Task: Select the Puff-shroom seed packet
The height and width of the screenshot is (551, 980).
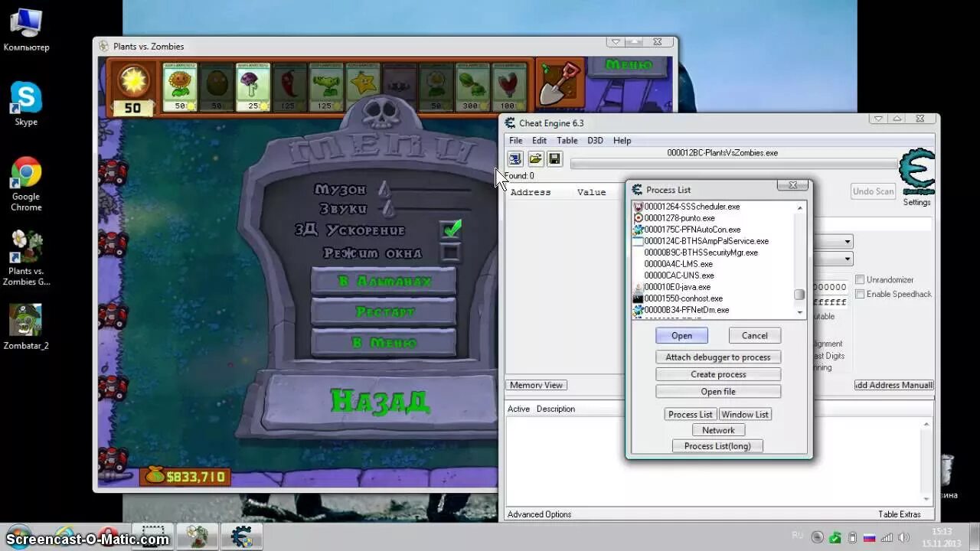Action: coord(253,87)
